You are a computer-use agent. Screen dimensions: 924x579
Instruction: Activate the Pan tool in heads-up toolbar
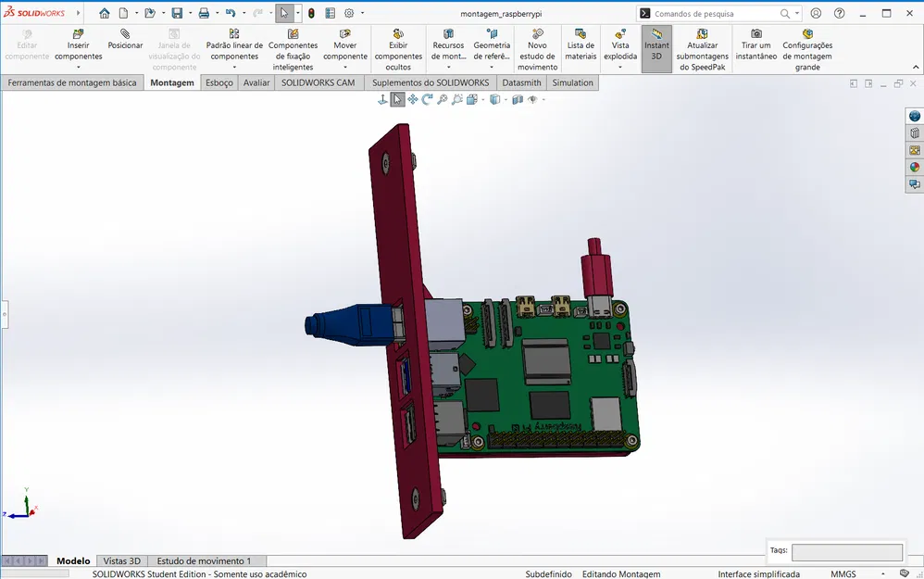tap(413, 100)
